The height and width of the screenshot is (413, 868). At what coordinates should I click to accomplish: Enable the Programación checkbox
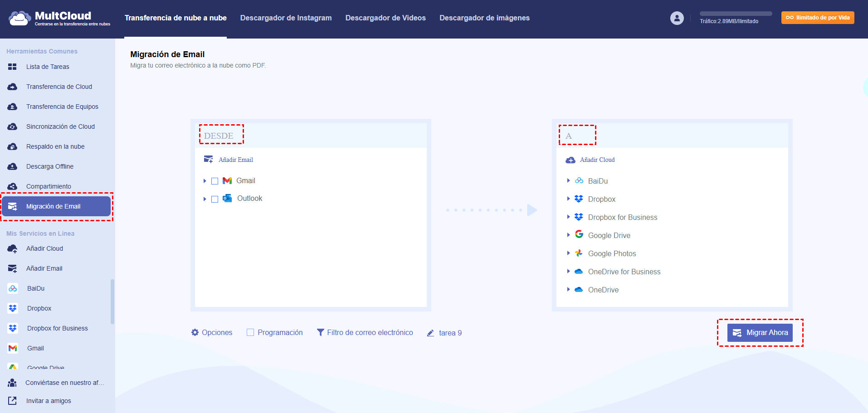[250, 332]
